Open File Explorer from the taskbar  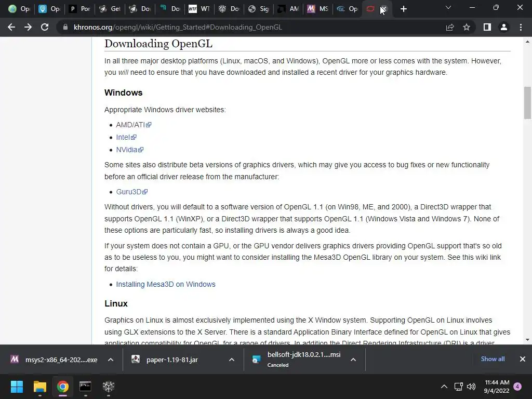click(39, 387)
